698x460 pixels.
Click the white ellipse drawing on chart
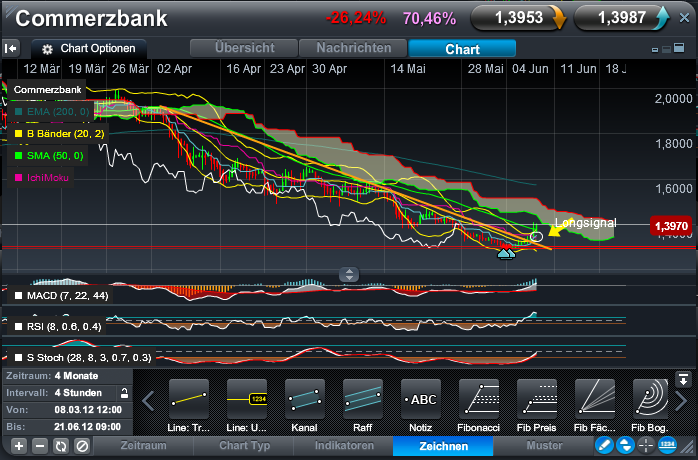pyautogui.click(x=536, y=236)
